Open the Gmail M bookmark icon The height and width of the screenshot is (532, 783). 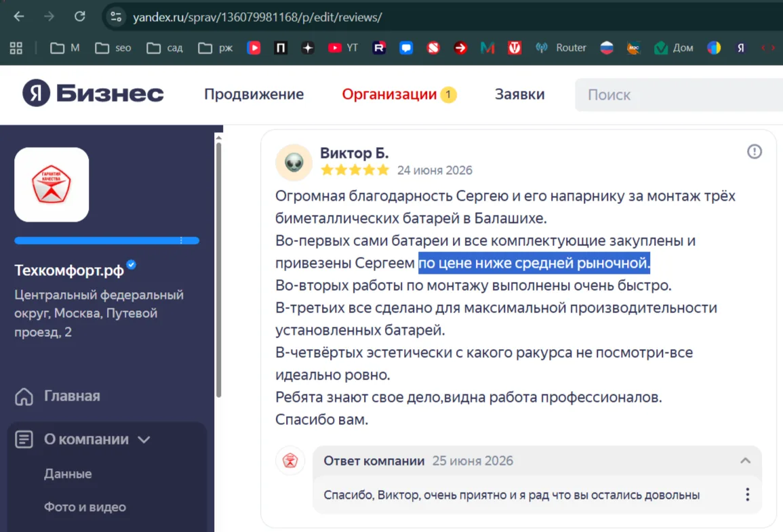pyautogui.click(x=487, y=48)
